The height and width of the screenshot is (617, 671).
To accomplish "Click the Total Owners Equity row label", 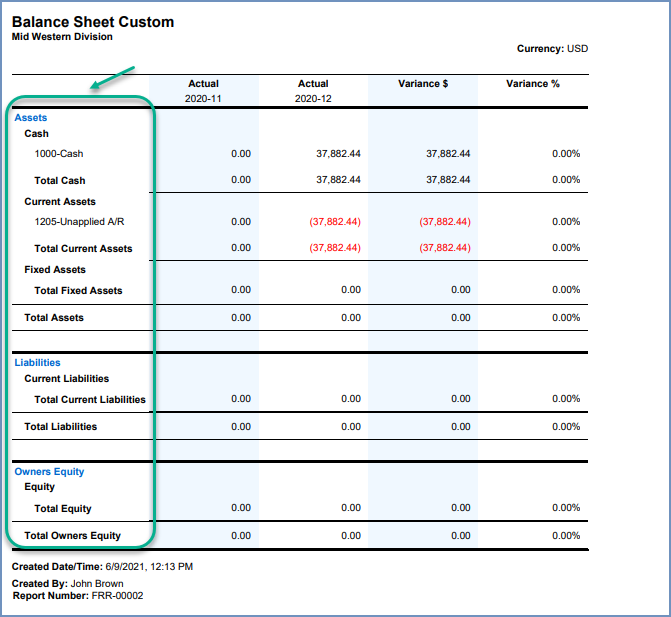I will click(x=72, y=536).
